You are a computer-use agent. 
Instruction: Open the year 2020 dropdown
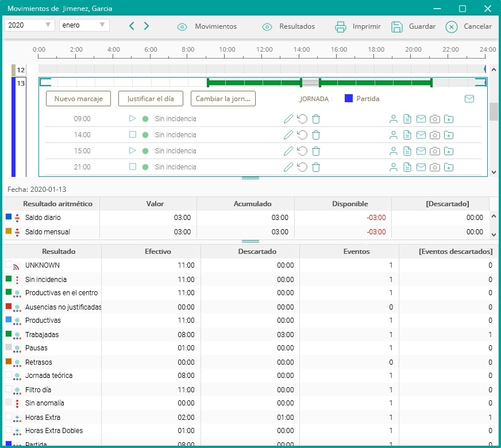pyautogui.click(x=29, y=25)
